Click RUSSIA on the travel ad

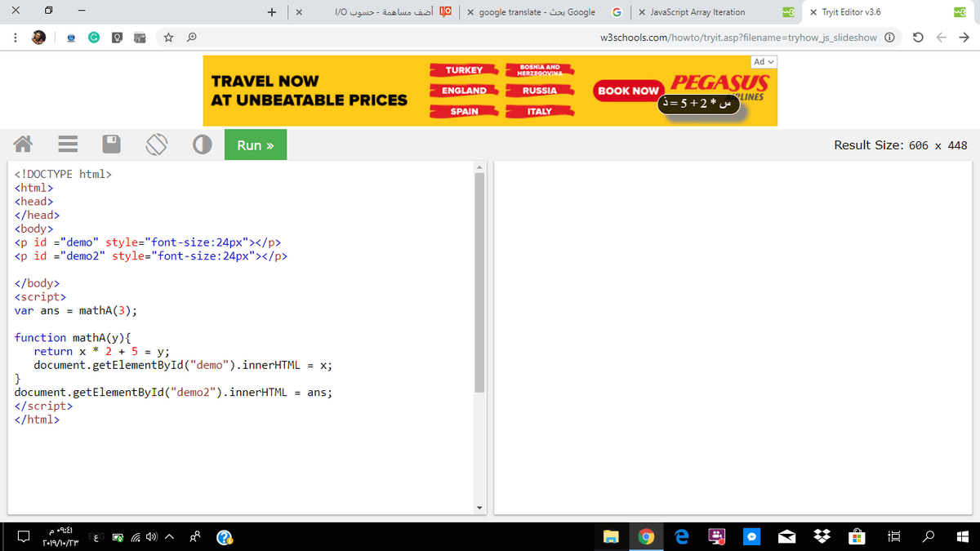coord(540,91)
